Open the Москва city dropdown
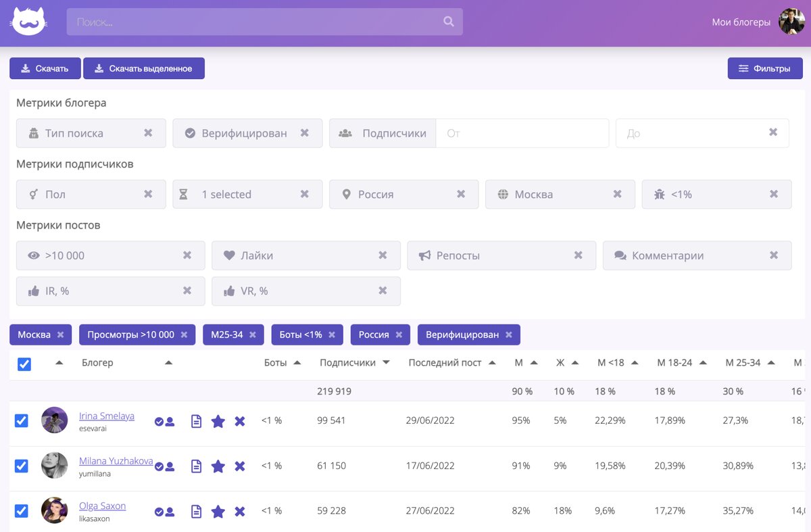This screenshot has height=532, width=811. coord(560,194)
